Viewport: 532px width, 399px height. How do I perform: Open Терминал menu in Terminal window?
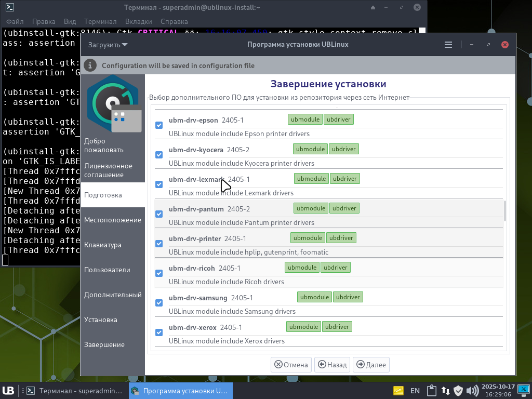pyautogui.click(x=100, y=21)
